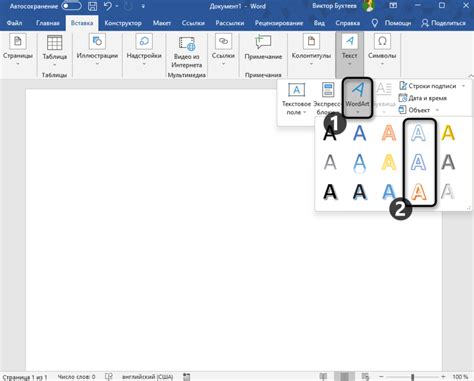The image size is (474, 381).
Task: Switch to the Рассылки tab
Action: click(230, 23)
